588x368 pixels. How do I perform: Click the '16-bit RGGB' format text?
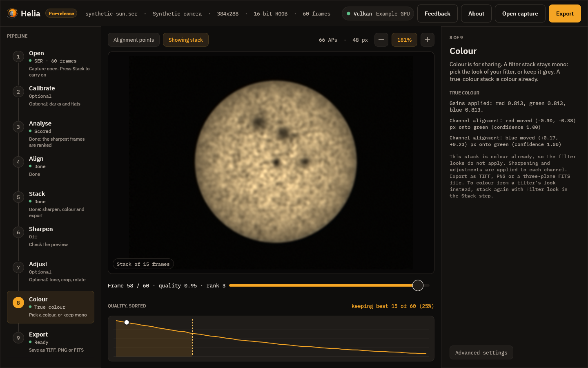[x=270, y=13]
